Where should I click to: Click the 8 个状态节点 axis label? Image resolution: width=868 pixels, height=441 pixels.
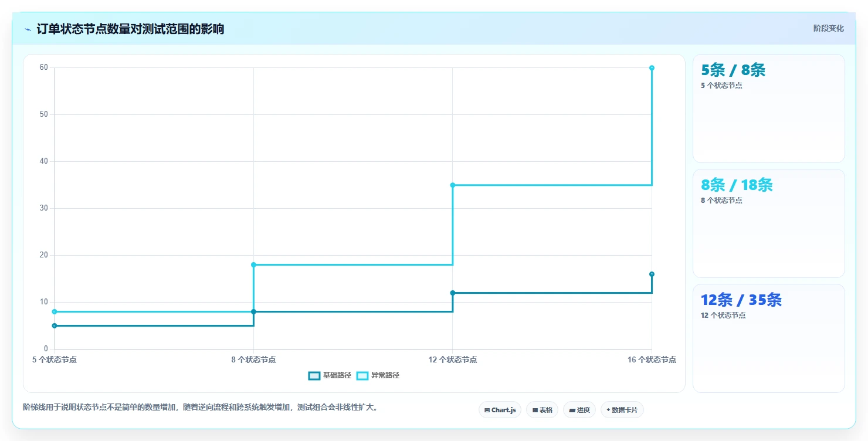253,360
